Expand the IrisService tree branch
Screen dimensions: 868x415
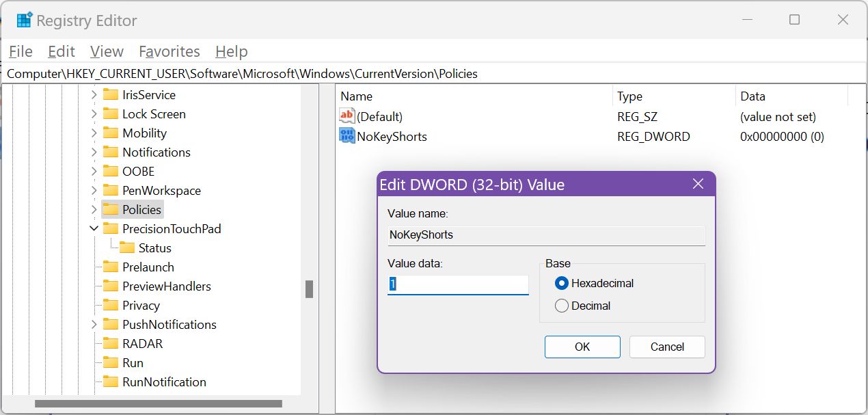(94, 94)
